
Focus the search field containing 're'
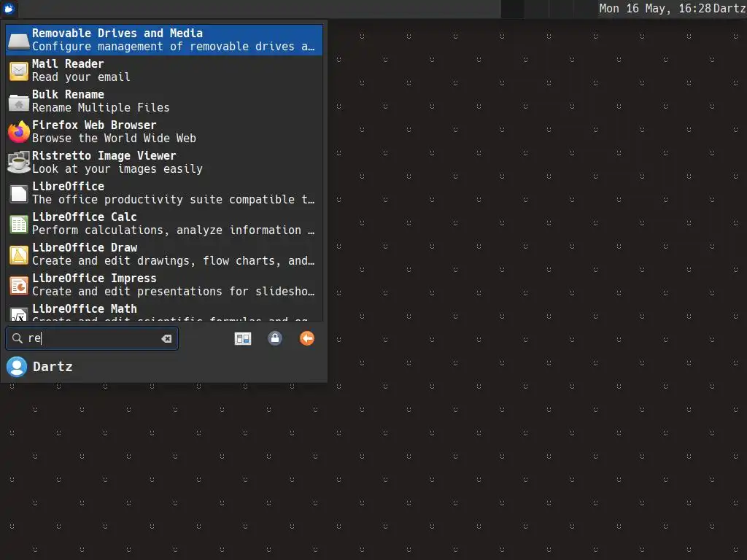[x=92, y=338]
